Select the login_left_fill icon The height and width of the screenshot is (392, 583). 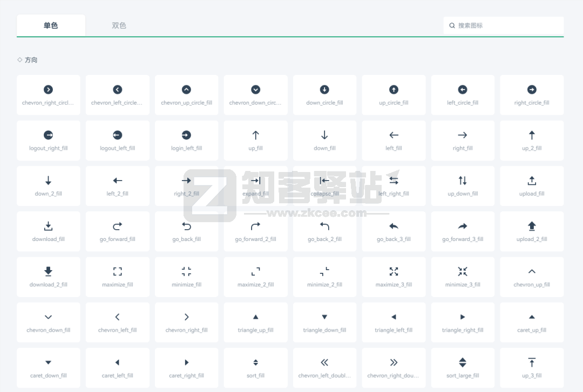click(186, 140)
